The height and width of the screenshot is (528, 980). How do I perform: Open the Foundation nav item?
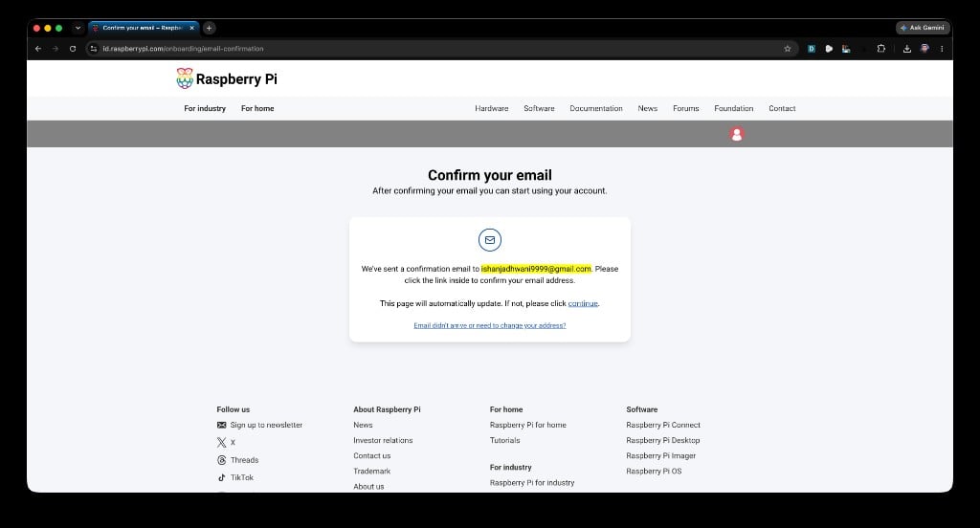pos(733,109)
